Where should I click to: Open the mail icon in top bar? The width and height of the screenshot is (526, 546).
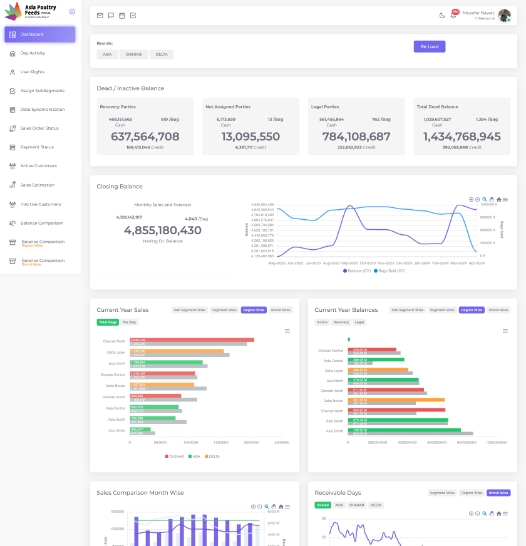click(100, 15)
